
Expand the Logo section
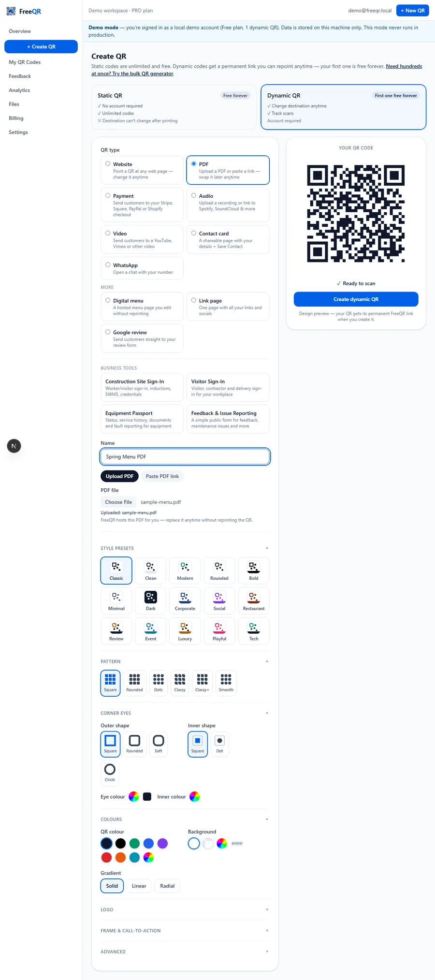tap(185, 909)
